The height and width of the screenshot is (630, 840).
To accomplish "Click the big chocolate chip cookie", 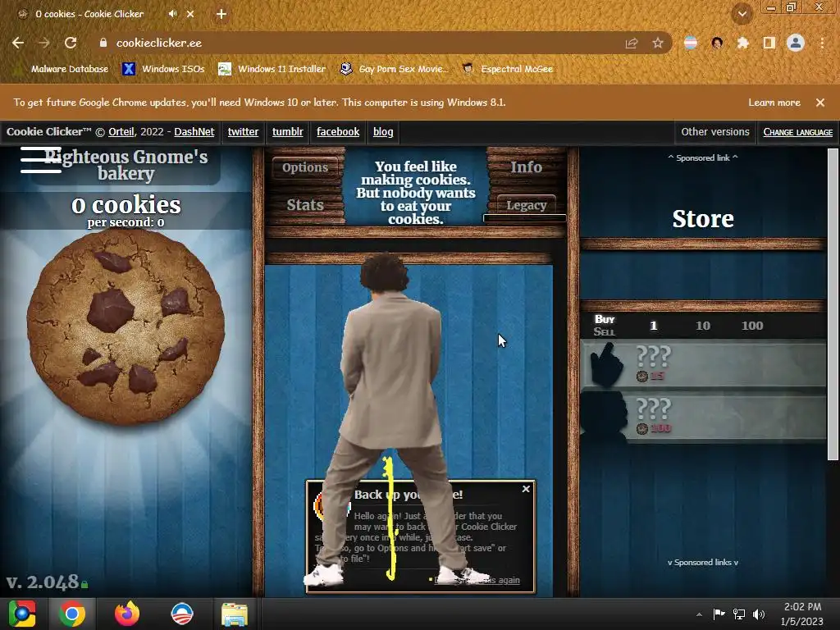I will coord(126,326).
